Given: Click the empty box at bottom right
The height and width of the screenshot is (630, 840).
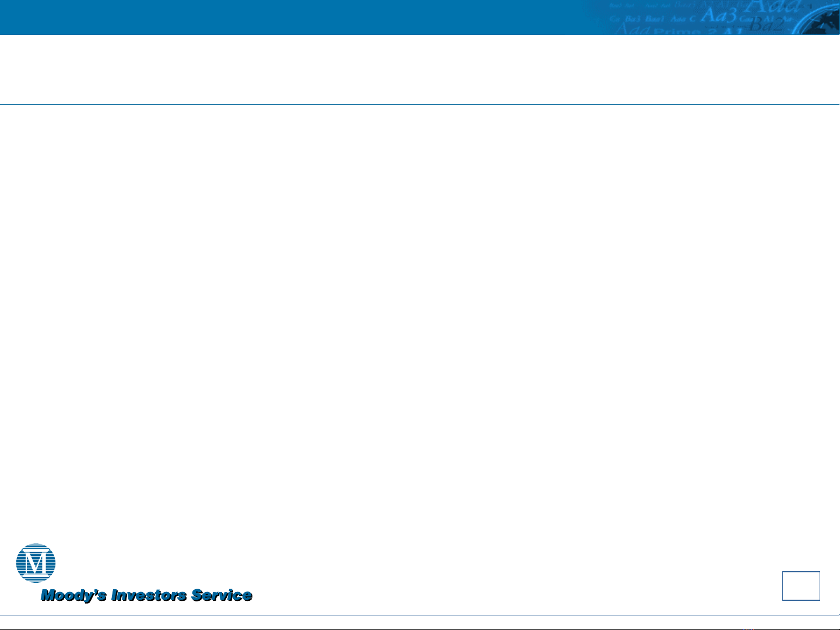Looking at the screenshot, I should tap(801, 586).
